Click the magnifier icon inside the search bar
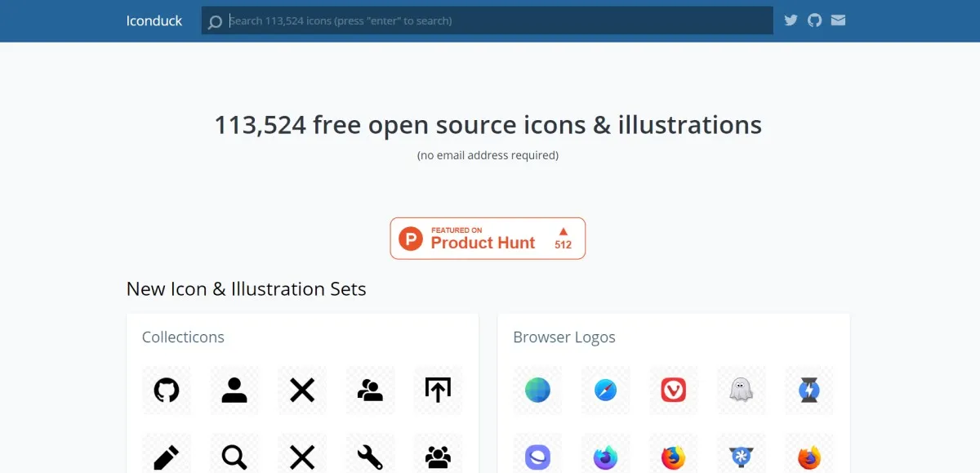Screen dimensions: 980x473 click(215, 22)
